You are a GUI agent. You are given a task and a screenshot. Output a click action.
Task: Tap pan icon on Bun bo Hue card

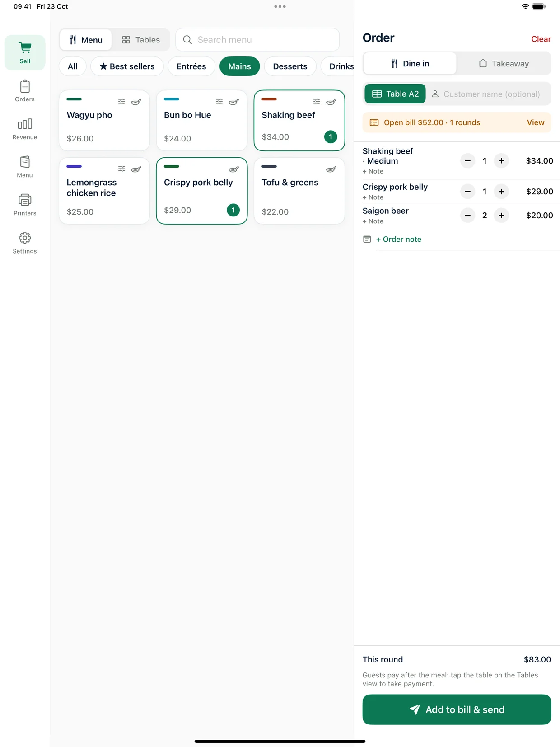(233, 102)
